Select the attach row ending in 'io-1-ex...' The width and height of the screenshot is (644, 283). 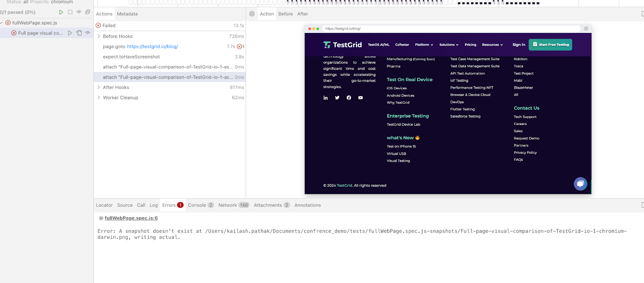[x=170, y=67]
